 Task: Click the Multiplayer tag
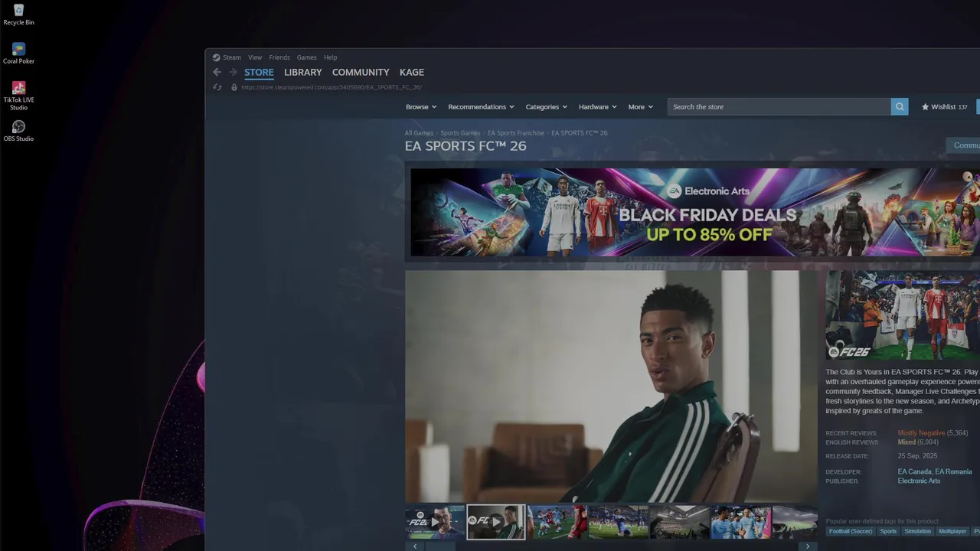pos(952,531)
